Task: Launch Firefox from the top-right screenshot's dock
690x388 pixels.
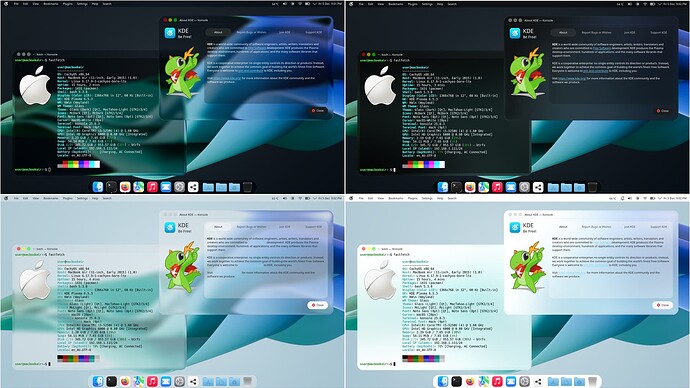Action: pos(470,187)
